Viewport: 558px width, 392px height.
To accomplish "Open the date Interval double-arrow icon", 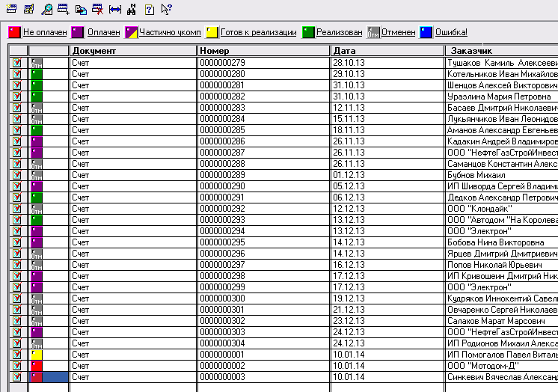I will [115, 9].
